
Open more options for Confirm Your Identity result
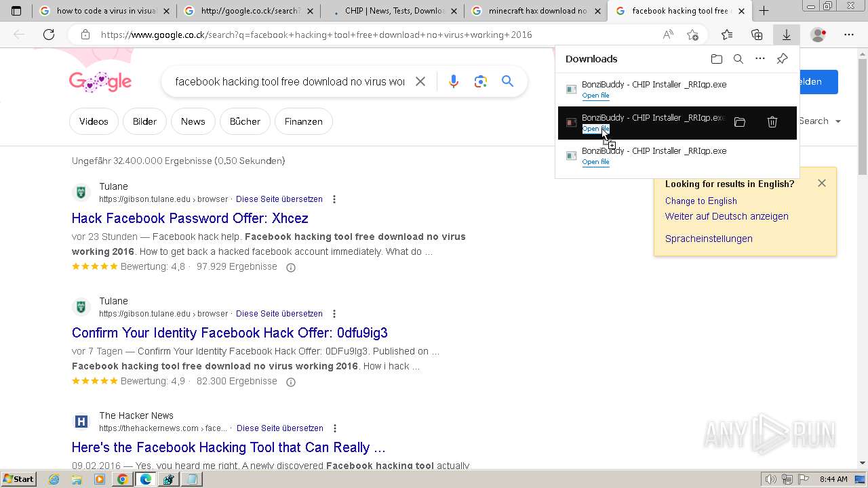[x=334, y=314]
